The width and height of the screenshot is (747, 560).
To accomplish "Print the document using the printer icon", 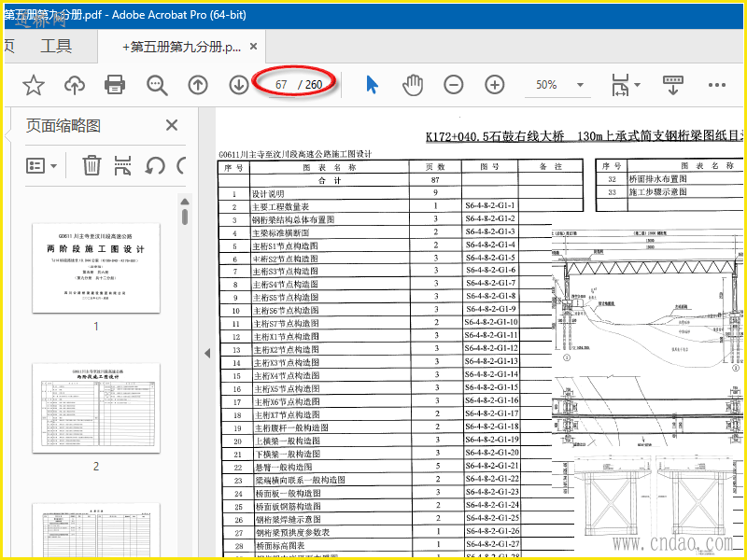I will (x=115, y=85).
